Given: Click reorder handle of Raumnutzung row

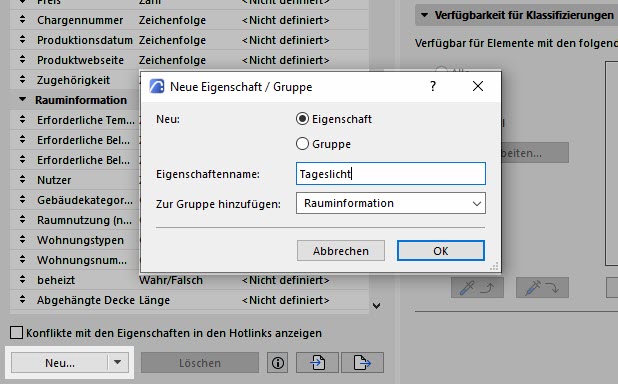Looking at the screenshot, I should [22, 219].
